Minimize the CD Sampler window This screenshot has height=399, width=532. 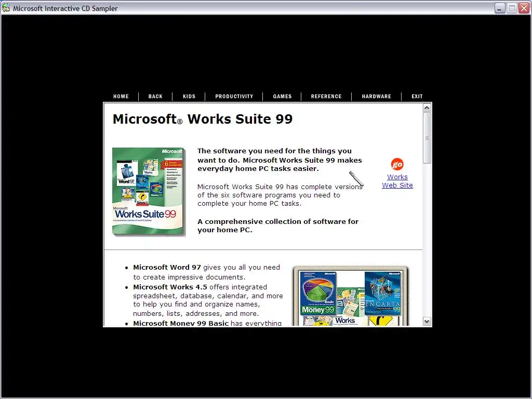[499, 8]
